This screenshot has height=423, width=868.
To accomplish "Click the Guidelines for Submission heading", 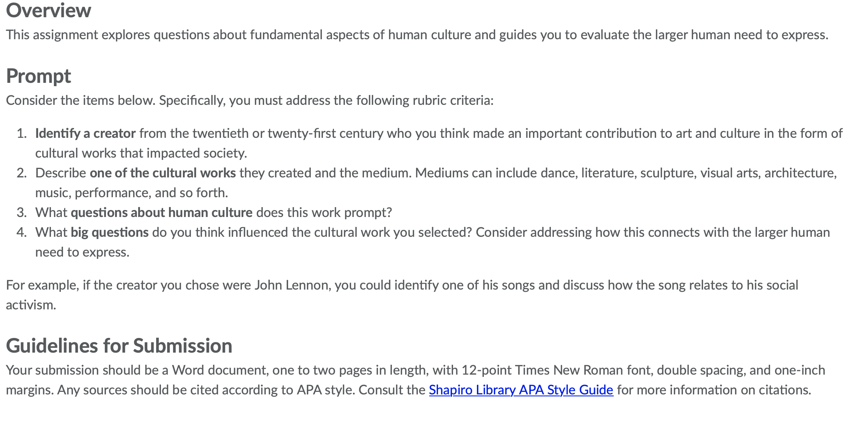I will click(119, 346).
